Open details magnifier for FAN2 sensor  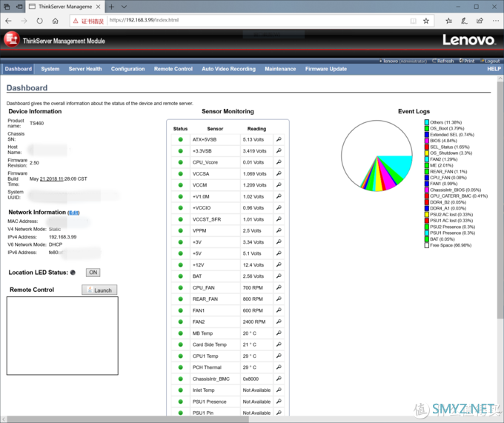[x=279, y=322]
